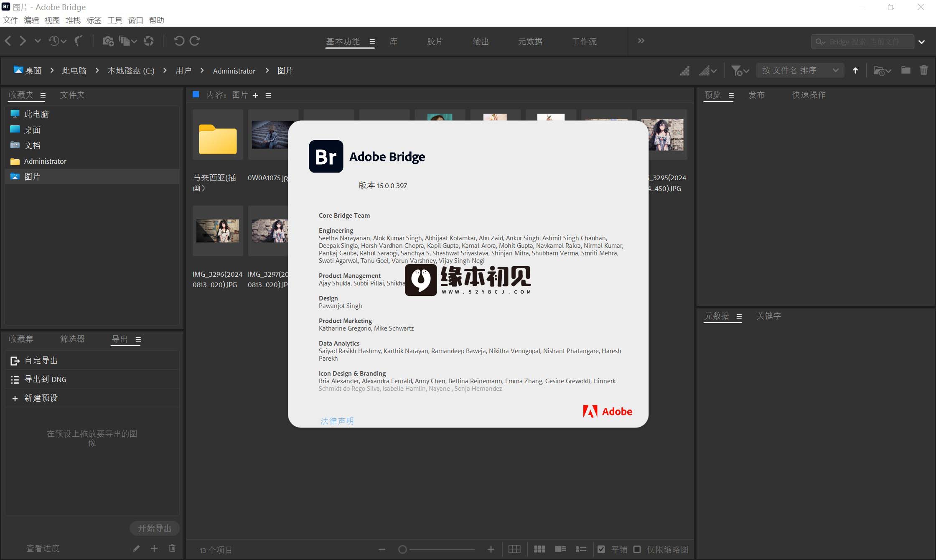Open the 编辑 menu

(x=31, y=20)
